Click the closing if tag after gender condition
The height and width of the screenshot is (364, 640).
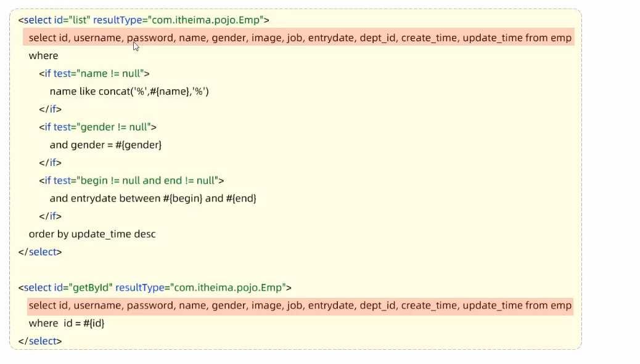[50, 163]
